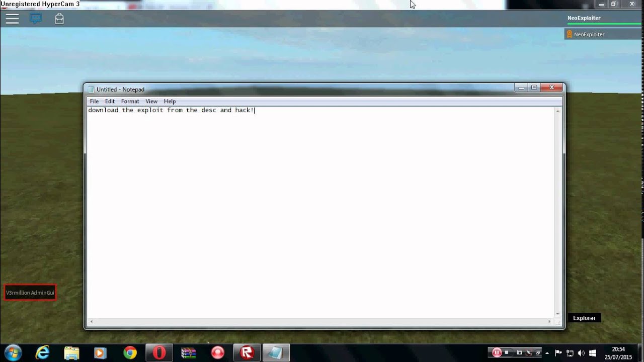The height and width of the screenshot is (362, 644).
Task: Click into the Notepad text area
Action: click(320, 211)
